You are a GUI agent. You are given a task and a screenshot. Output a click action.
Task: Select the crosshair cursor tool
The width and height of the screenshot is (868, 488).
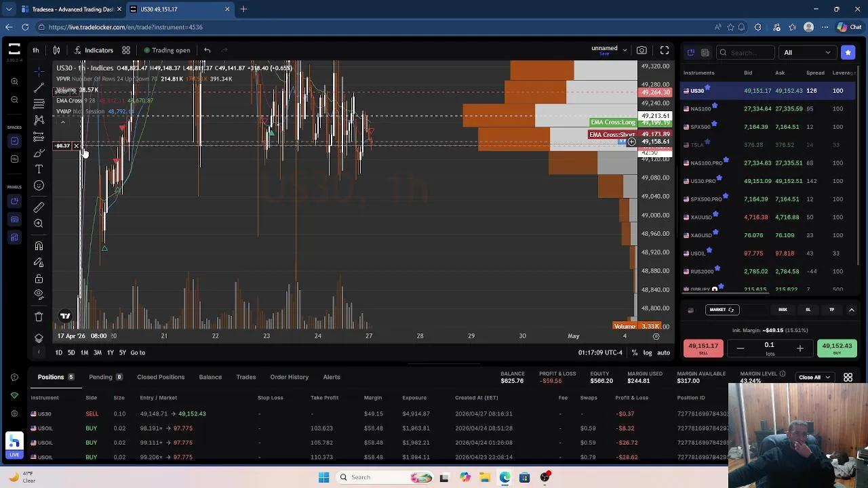[39, 71]
